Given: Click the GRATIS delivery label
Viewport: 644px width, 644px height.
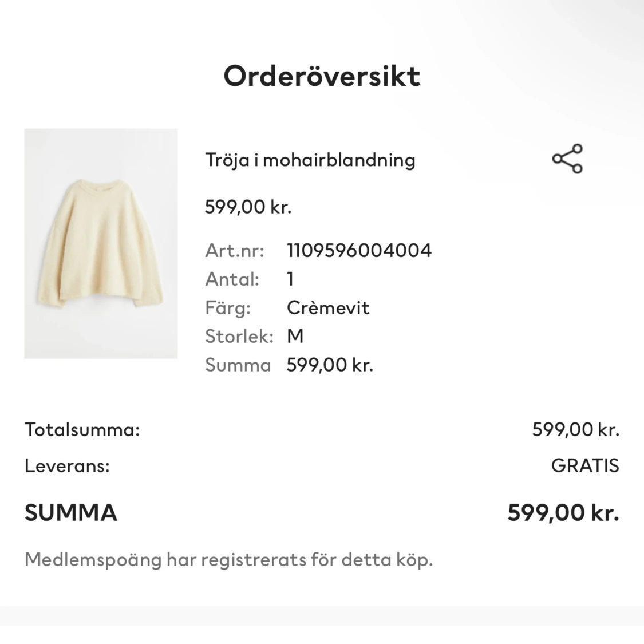Looking at the screenshot, I should point(584,465).
